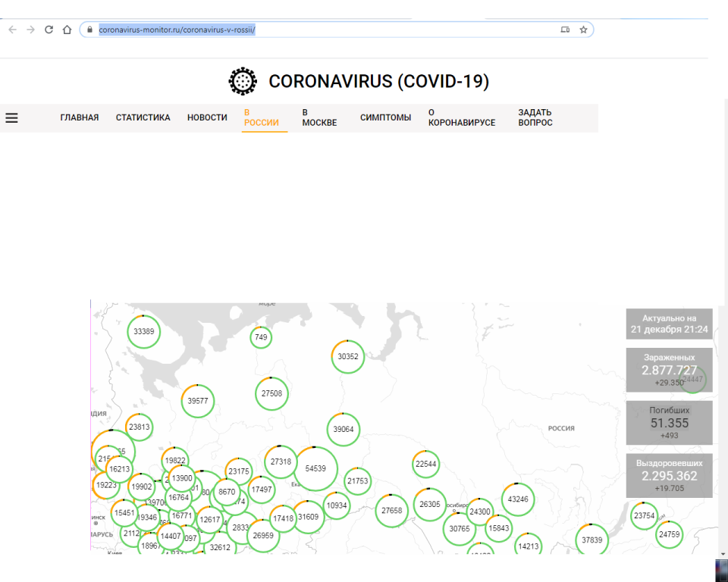Click the coronavirus logo icon
Screen dimensions: 728x582
[x=243, y=81]
